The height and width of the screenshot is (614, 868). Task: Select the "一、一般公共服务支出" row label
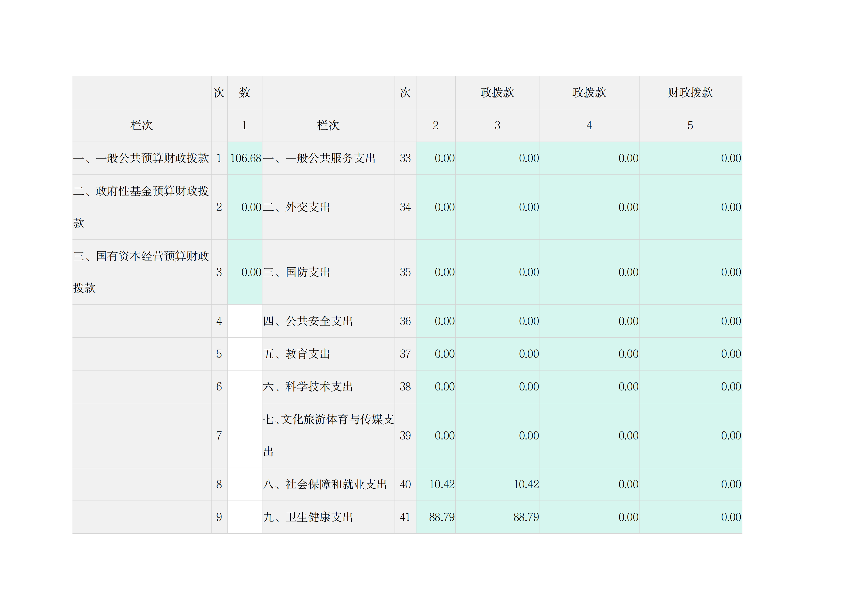pyautogui.click(x=328, y=158)
